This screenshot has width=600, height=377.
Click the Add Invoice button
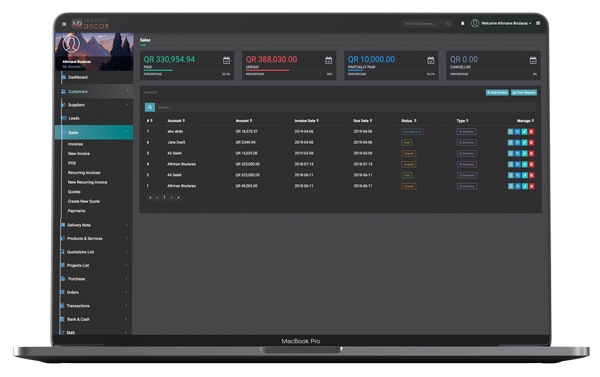[x=497, y=93]
